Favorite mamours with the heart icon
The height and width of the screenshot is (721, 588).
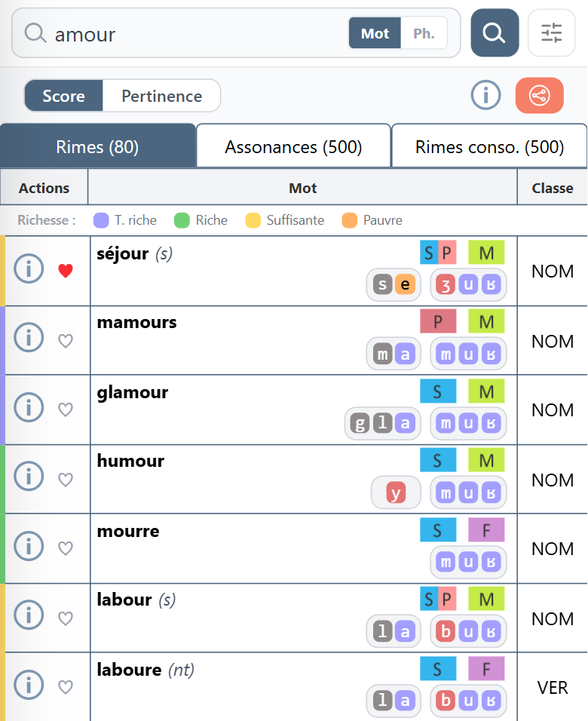point(66,341)
